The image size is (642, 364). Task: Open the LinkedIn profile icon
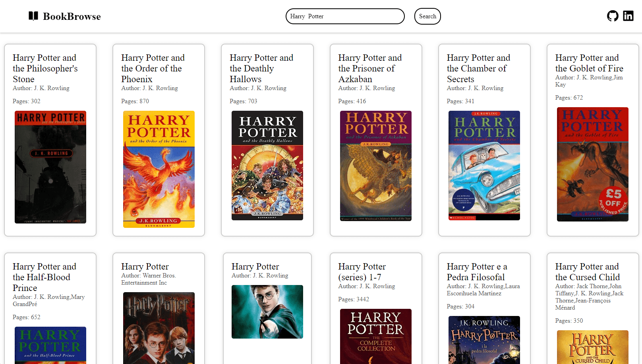coord(628,16)
